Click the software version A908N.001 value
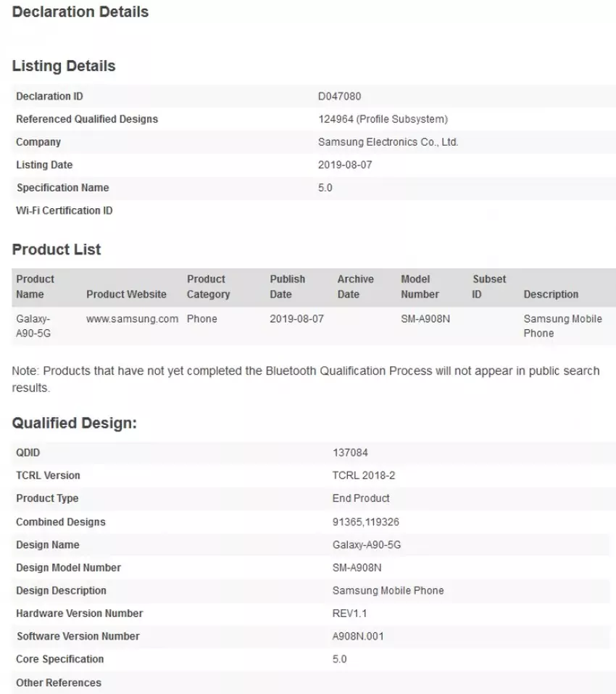The height and width of the screenshot is (694, 616). (x=358, y=637)
